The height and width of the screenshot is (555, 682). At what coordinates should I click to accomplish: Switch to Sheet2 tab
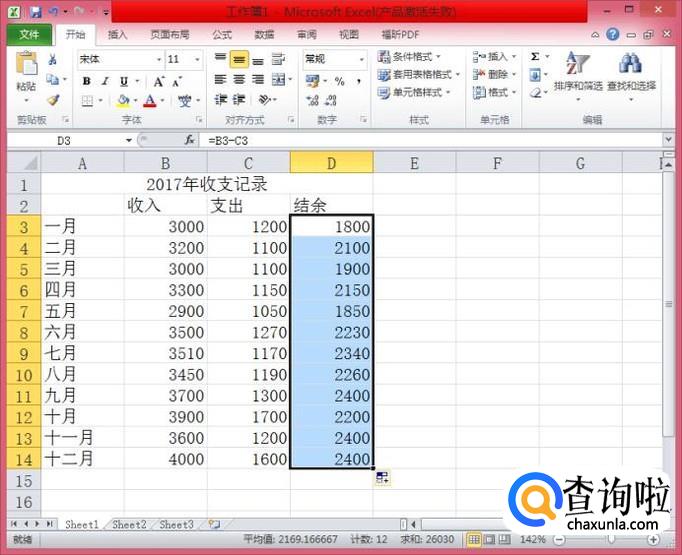point(129,525)
